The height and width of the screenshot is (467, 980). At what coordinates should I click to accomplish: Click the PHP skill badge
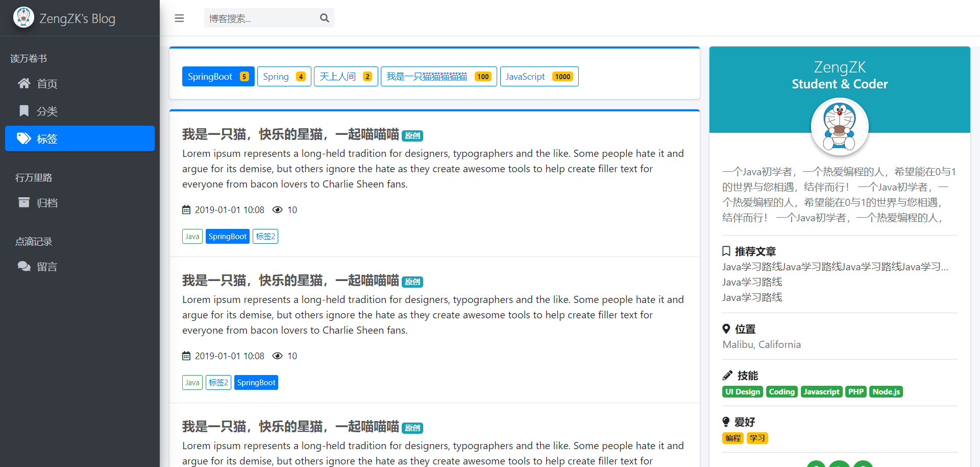coord(856,392)
